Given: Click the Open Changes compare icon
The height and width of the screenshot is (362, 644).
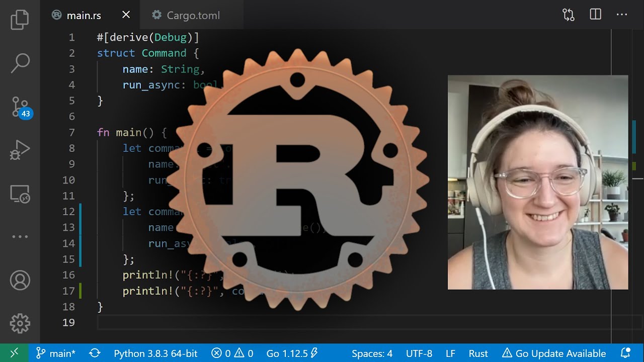Looking at the screenshot, I should click(x=569, y=15).
